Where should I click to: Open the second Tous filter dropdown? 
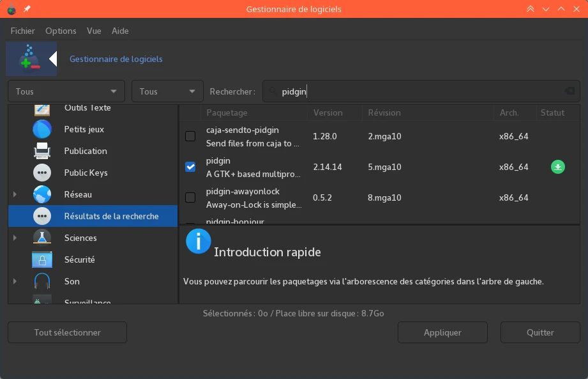click(167, 91)
